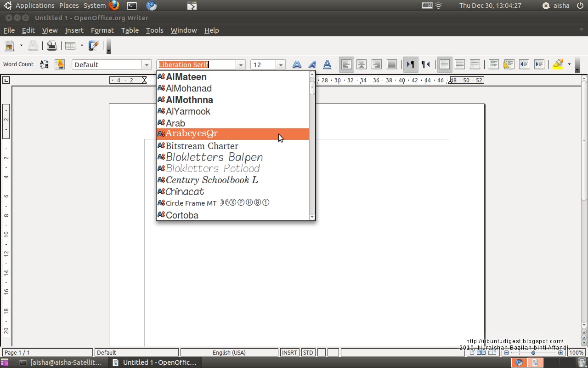
Task: Increase paragraph indent
Action: point(539,64)
